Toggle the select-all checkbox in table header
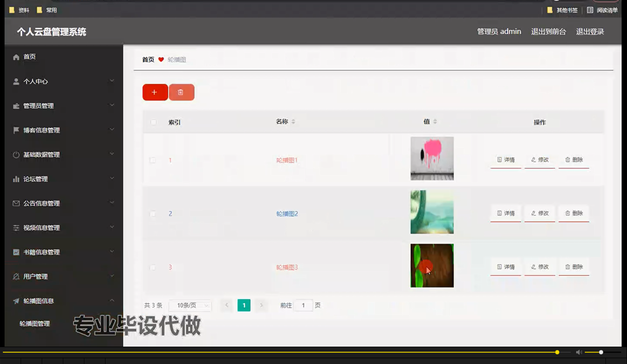 tap(153, 122)
